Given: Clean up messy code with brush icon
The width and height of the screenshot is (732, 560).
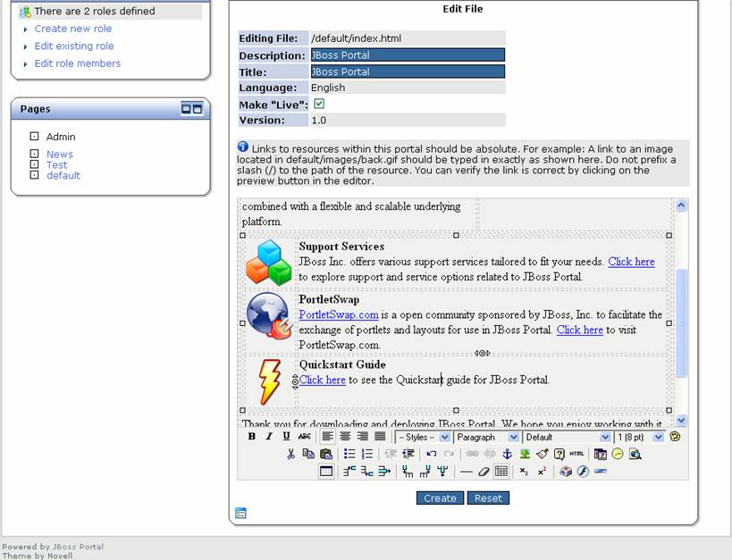Looking at the screenshot, I should pos(542,454).
